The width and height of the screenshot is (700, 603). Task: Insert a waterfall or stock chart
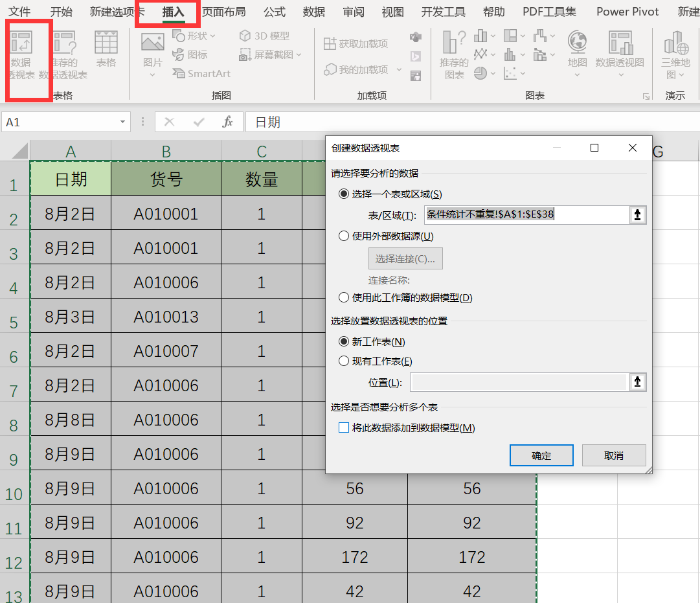(x=540, y=36)
